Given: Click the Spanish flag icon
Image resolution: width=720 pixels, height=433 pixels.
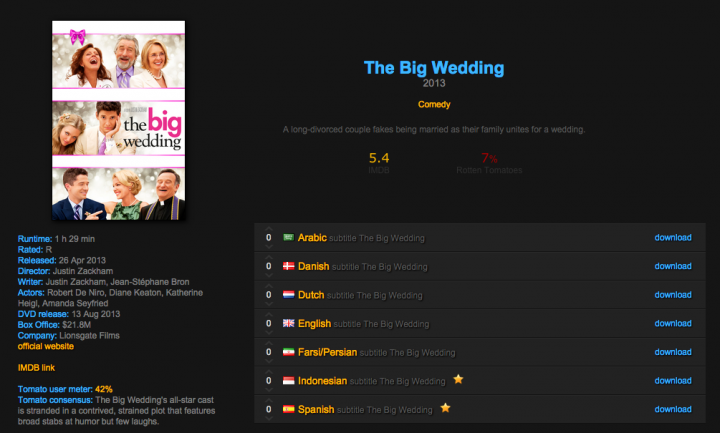Looking at the screenshot, I should click(x=288, y=409).
